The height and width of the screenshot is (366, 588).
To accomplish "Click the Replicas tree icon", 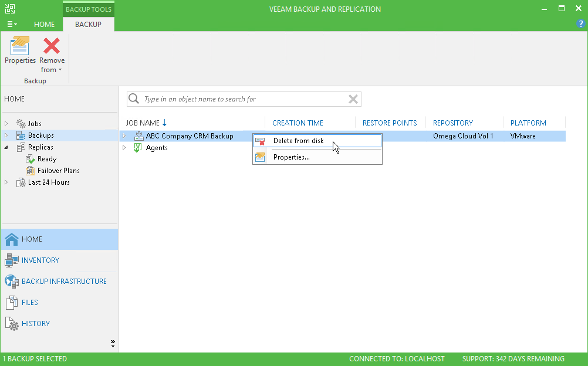I will pyautogui.click(x=21, y=147).
